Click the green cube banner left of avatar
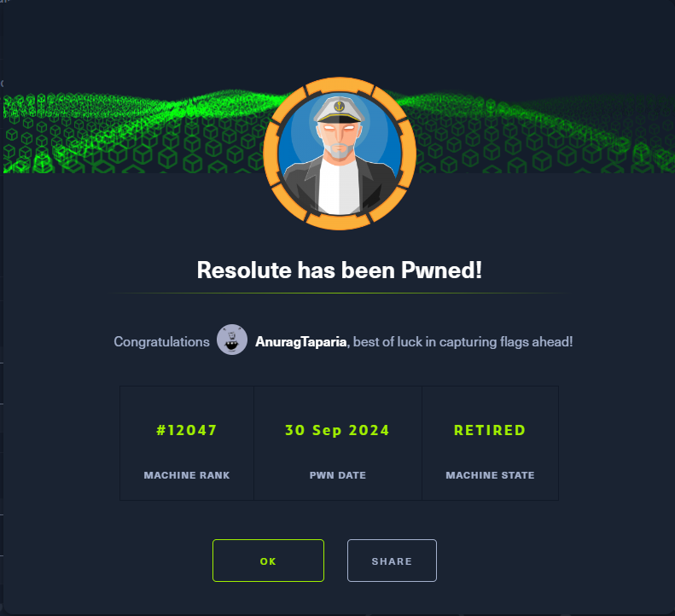 tap(133, 132)
